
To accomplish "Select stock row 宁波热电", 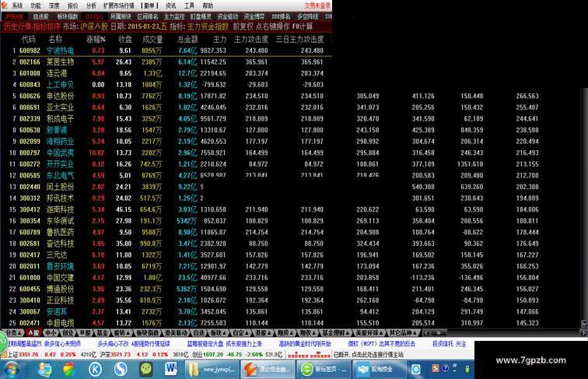I will (x=166, y=51).
